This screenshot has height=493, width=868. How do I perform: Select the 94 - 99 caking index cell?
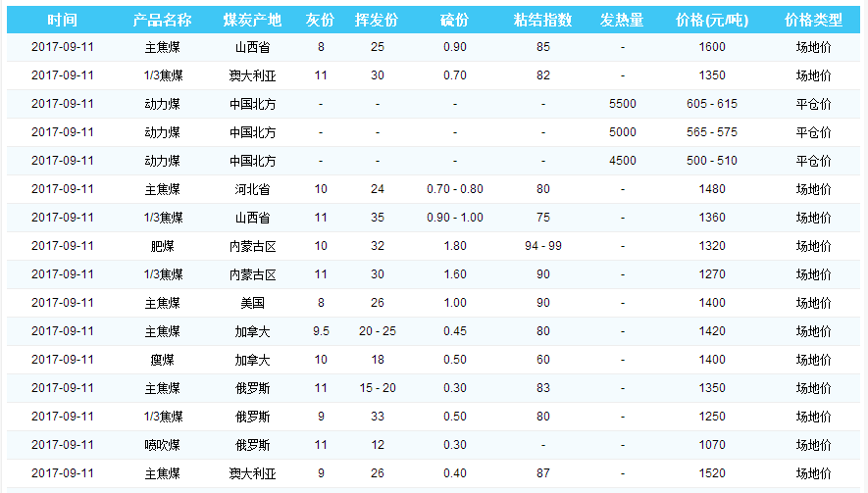coord(542,246)
